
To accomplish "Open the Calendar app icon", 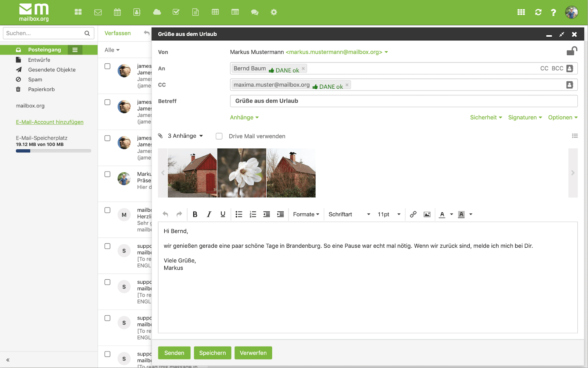I will tap(117, 12).
